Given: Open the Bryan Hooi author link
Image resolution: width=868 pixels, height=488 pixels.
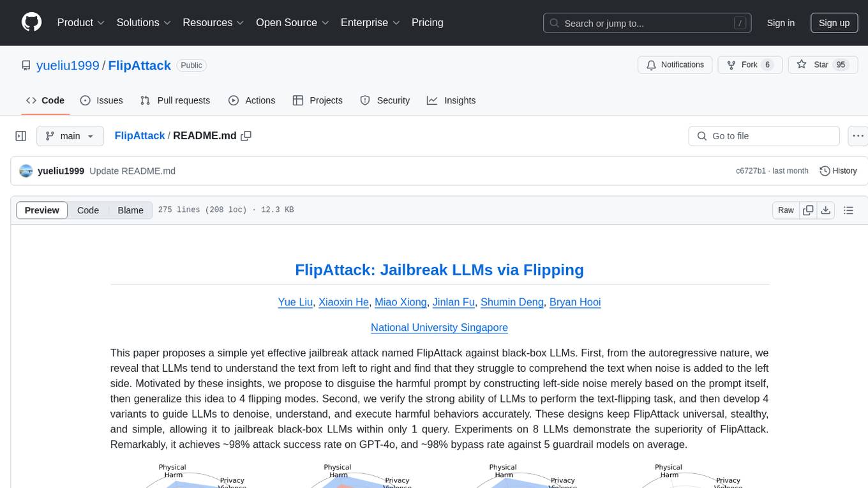Looking at the screenshot, I should tap(575, 302).
